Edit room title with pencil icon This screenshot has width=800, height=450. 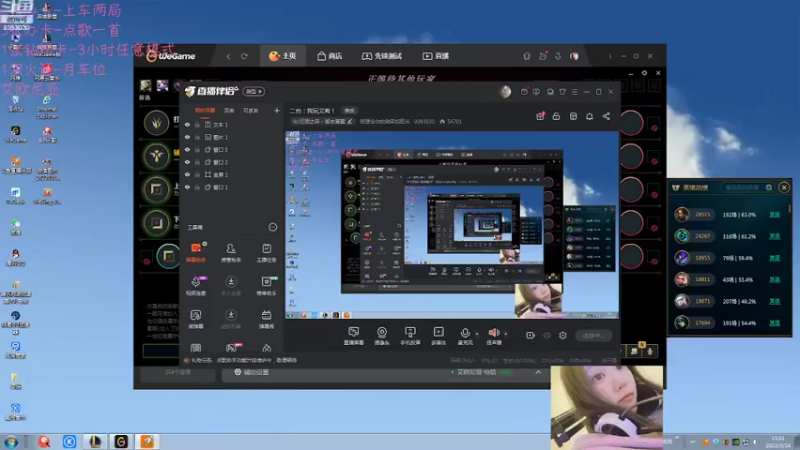point(350,121)
